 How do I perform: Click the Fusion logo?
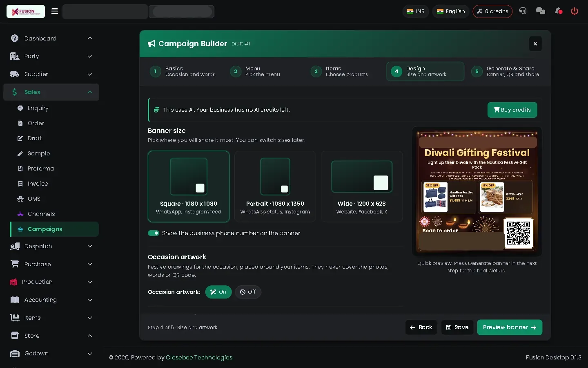pyautogui.click(x=26, y=11)
